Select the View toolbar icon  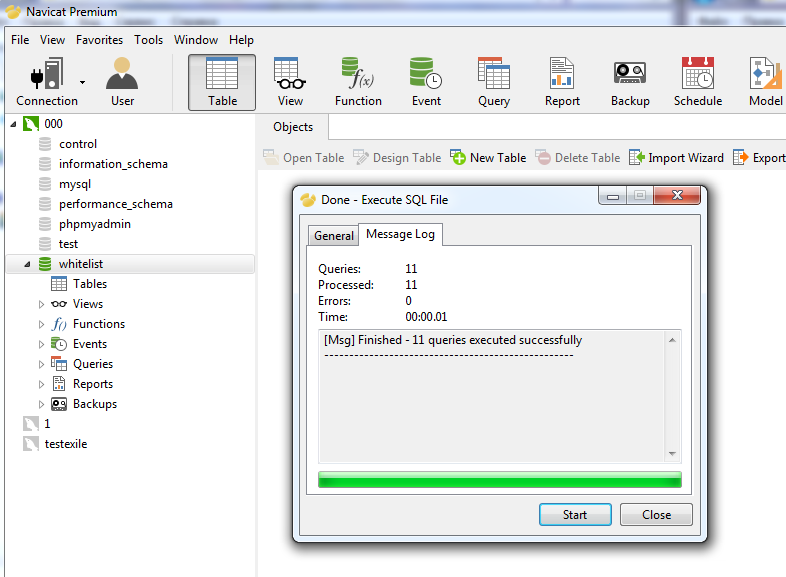(x=290, y=82)
